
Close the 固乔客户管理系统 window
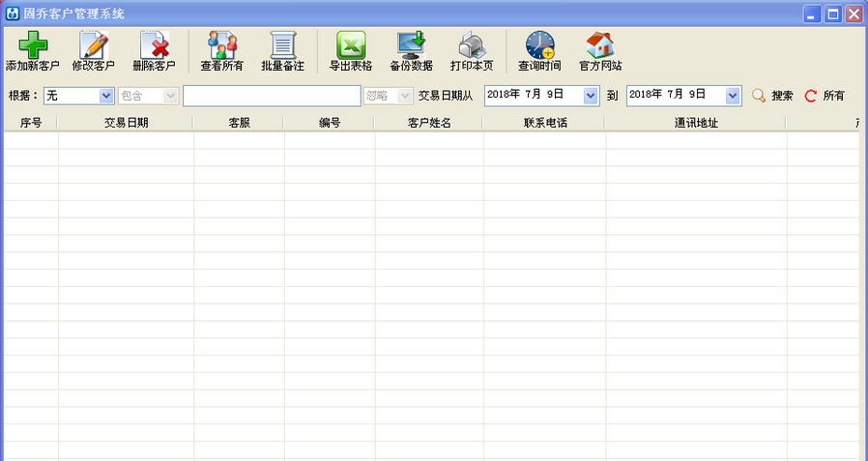[854, 14]
